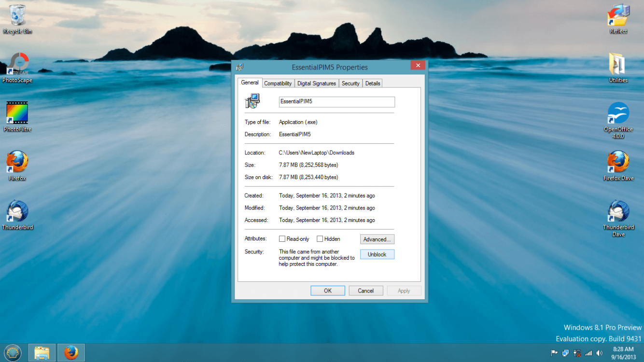The height and width of the screenshot is (362, 644).
Task: Open the Digital Signatures tab
Action: 317,84
